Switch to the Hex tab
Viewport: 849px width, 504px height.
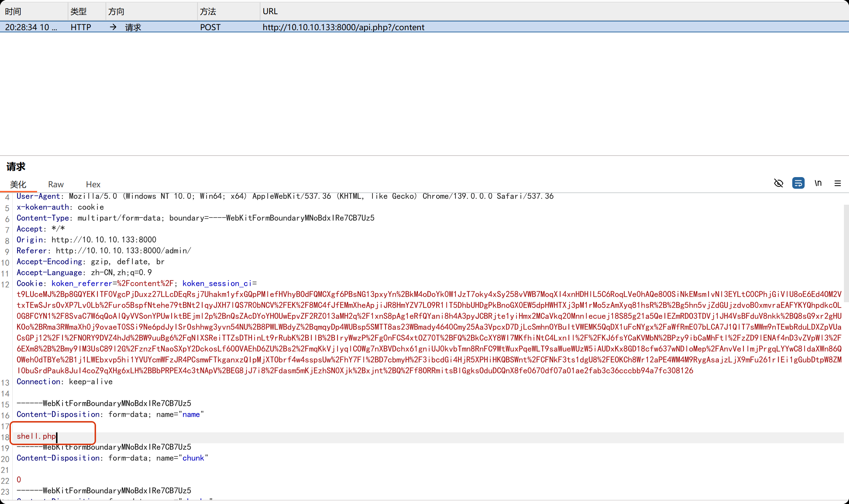(x=93, y=184)
